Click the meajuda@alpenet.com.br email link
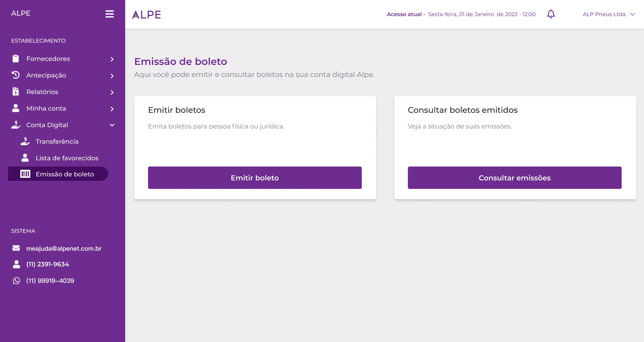Screen dimensions: 644x342 pos(64,248)
